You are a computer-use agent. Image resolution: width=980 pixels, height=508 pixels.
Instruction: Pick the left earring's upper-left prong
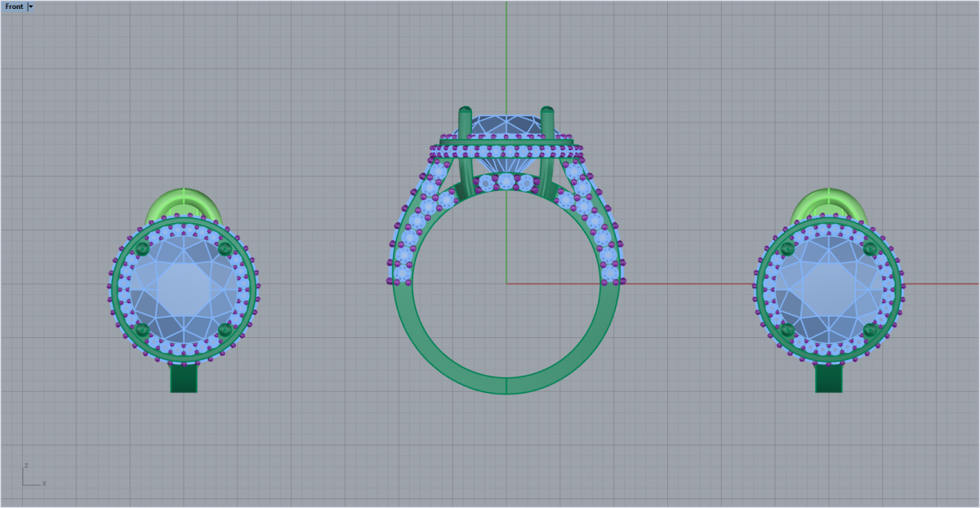coord(142,248)
